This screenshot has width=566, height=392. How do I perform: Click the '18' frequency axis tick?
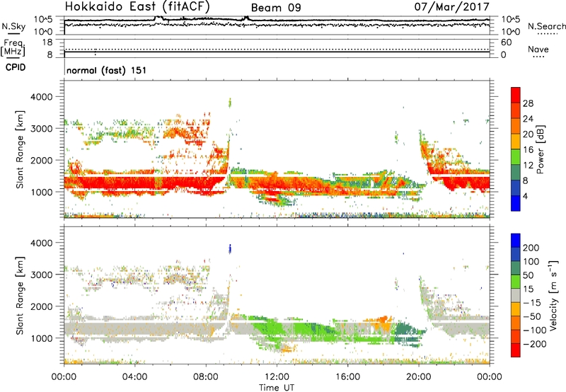47,42
